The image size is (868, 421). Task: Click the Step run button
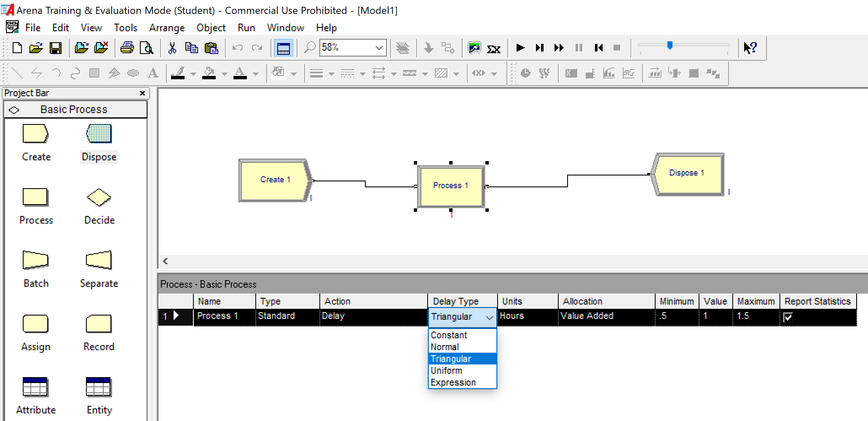coord(540,48)
